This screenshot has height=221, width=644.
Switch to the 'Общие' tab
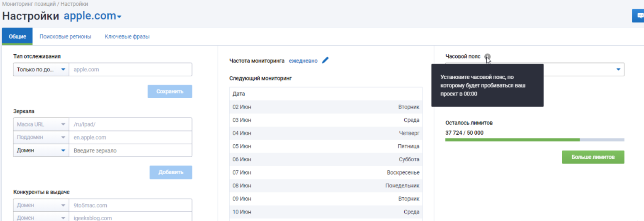coord(18,37)
